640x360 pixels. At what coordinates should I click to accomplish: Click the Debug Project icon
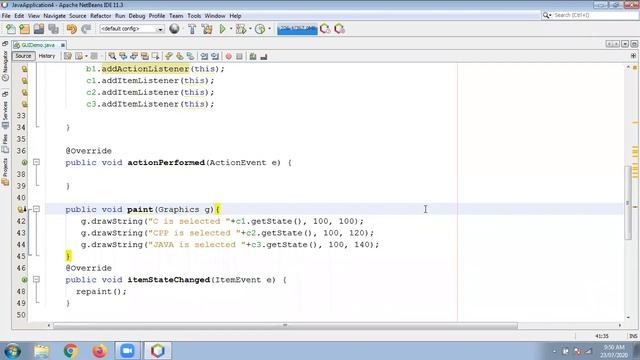pos(240,29)
